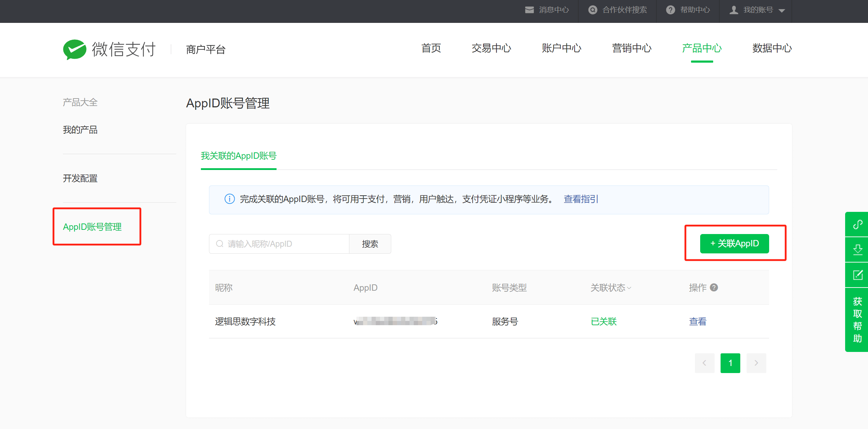Click the help icon next to 操作
This screenshot has width=868, height=429.
click(714, 288)
